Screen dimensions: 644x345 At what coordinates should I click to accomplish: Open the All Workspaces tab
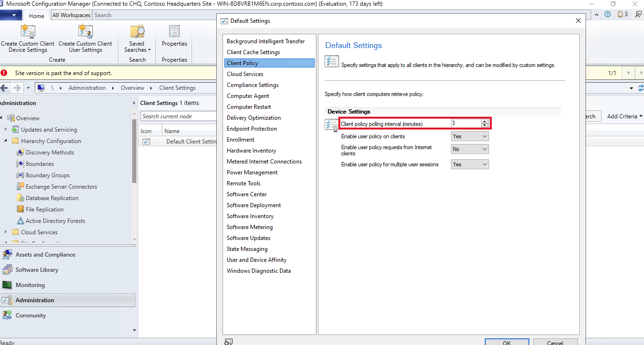(x=71, y=15)
